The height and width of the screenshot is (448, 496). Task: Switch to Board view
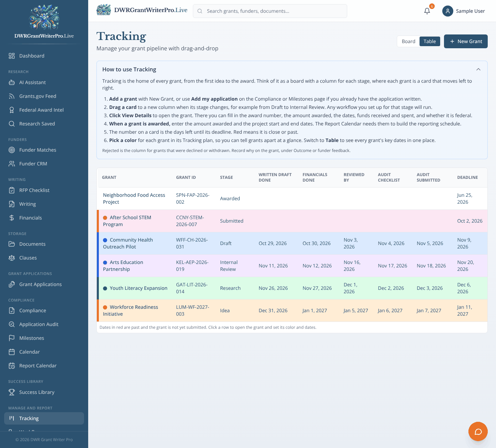pos(409,41)
